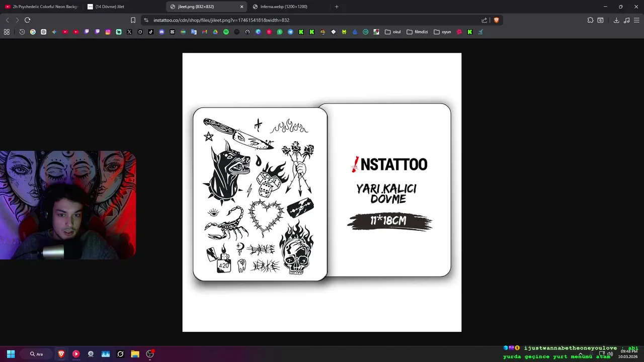This screenshot has height=362, width=644.
Task: Open the Downloads arrow icon
Action: (616, 20)
